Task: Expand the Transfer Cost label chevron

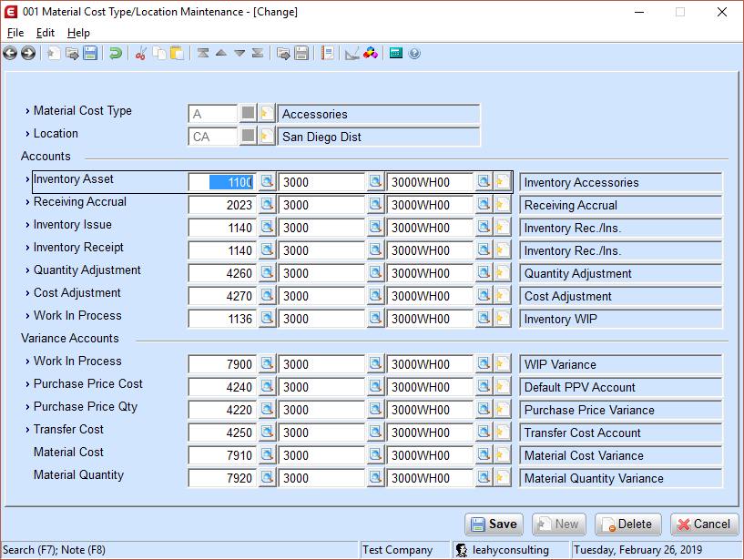Action: (x=27, y=430)
